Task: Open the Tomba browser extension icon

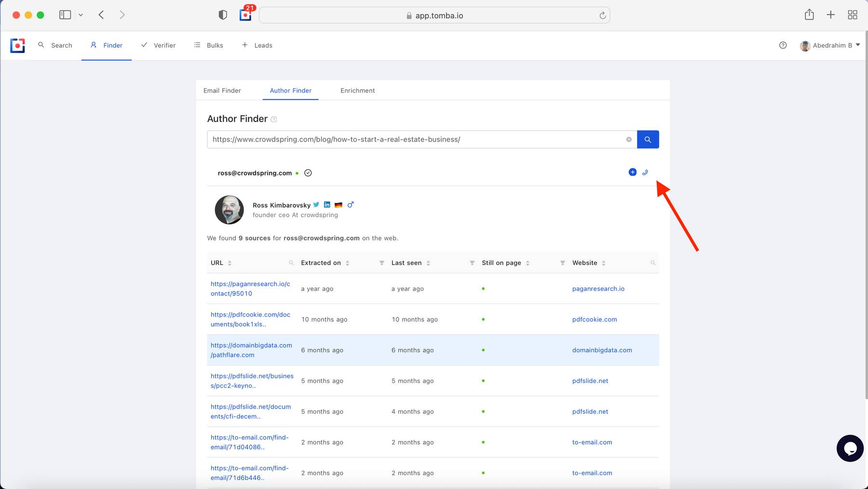Action: (x=245, y=15)
